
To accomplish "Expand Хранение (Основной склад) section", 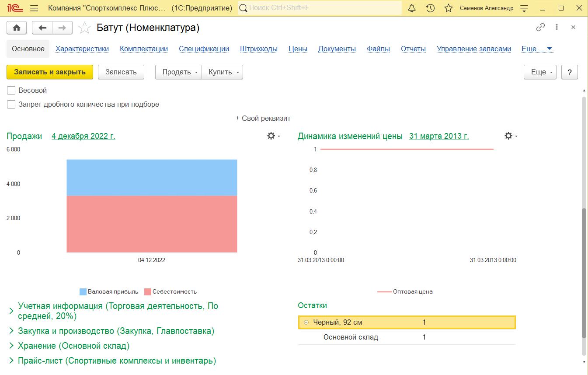I will tap(11, 346).
